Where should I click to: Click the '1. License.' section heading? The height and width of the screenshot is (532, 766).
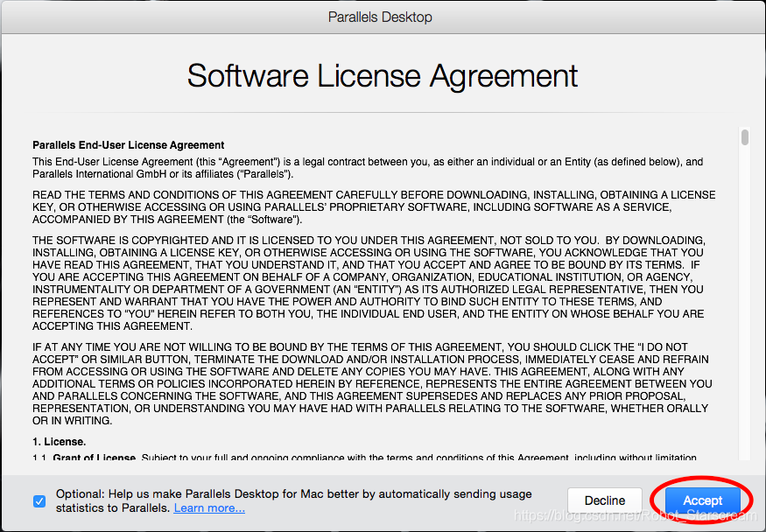pyautogui.click(x=60, y=442)
